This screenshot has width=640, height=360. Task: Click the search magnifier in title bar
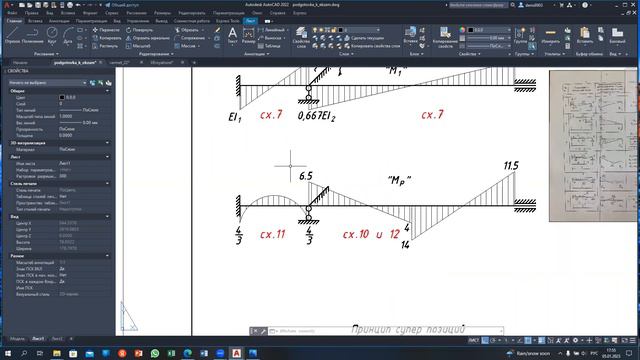pyautogui.click(x=513, y=5)
